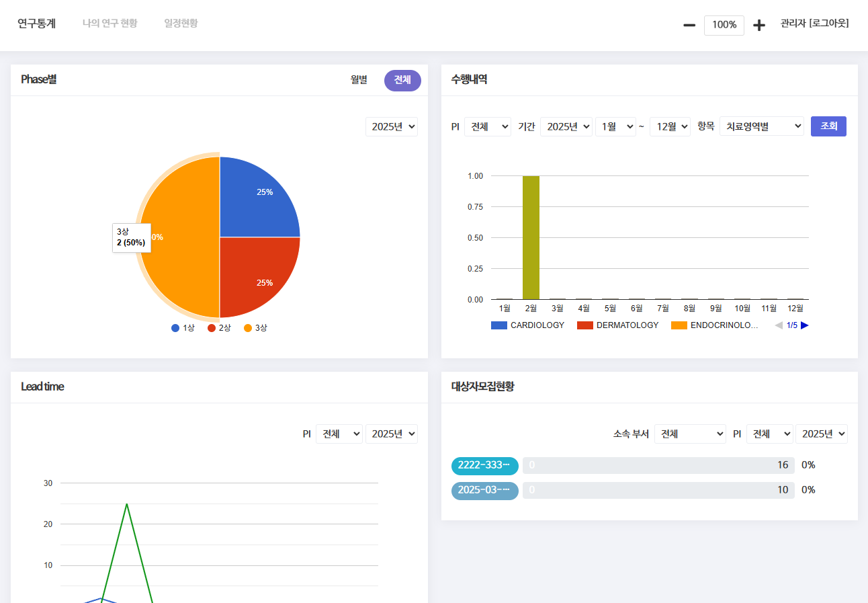Click the plus zoom-in icon
868x603 pixels.
coord(759,26)
